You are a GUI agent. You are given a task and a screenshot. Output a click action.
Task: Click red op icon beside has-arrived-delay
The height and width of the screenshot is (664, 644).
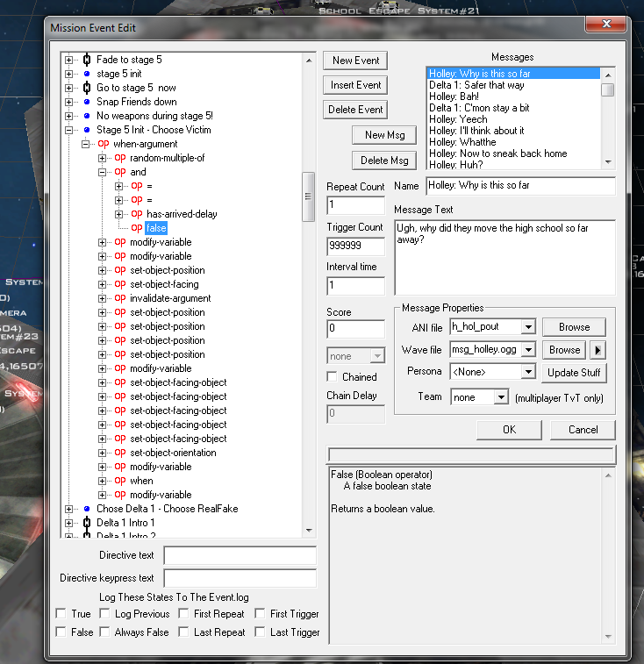click(x=136, y=214)
